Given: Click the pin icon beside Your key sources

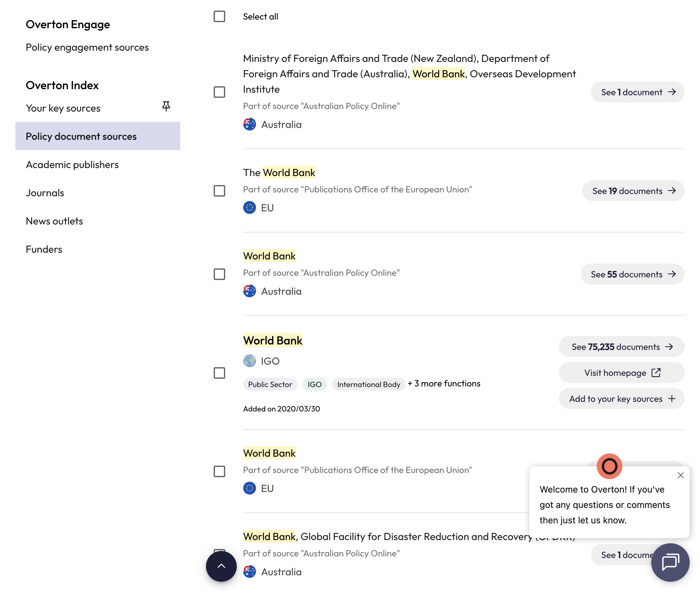Looking at the screenshot, I should click(x=166, y=107).
